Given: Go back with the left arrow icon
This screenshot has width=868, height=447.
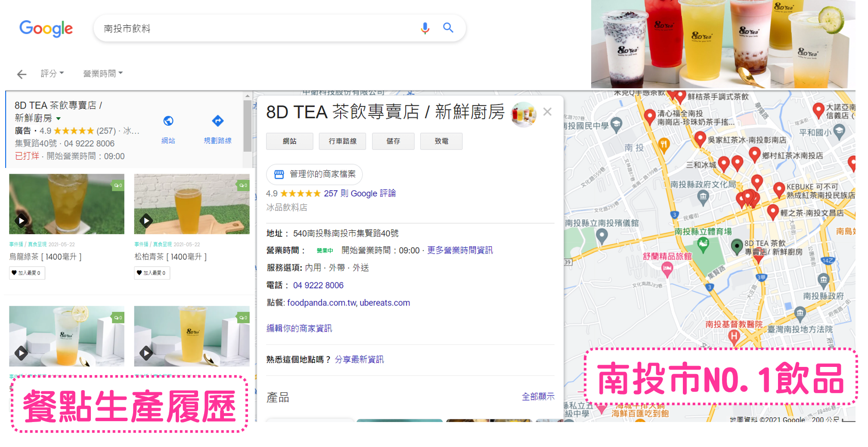Looking at the screenshot, I should click(x=22, y=74).
